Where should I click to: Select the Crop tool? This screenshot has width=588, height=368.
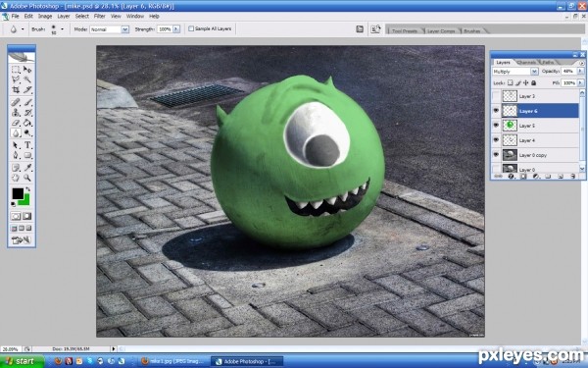pyautogui.click(x=16, y=90)
